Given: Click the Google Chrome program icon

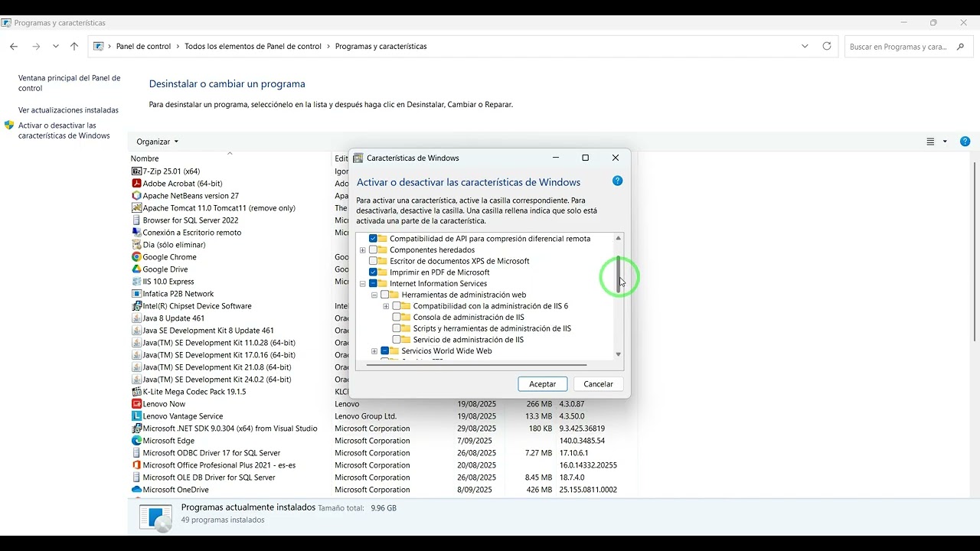Looking at the screenshot, I should pos(137,257).
